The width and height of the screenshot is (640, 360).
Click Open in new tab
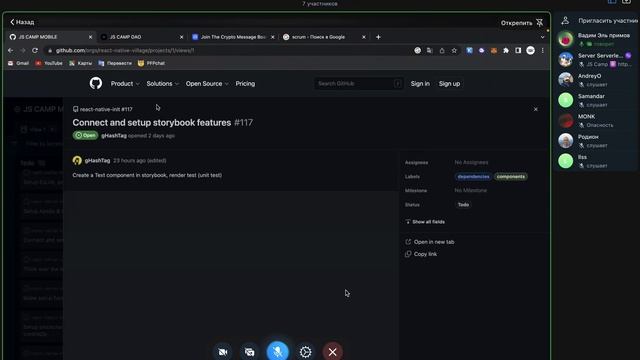click(430, 242)
